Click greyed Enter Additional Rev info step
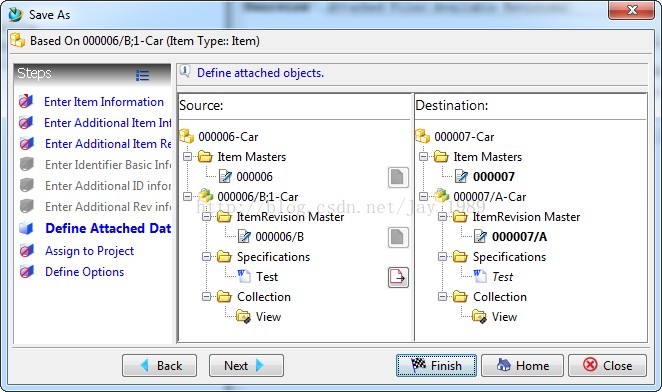 click(x=108, y=207)
